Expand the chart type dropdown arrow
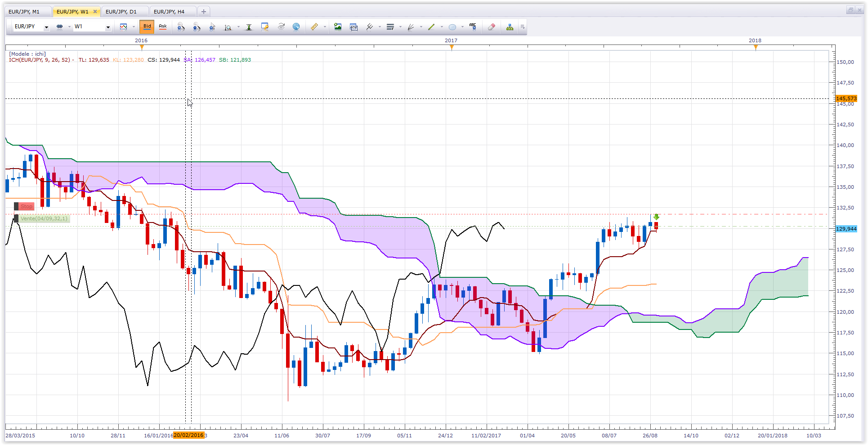868x445 pixels. coord(134,27)
